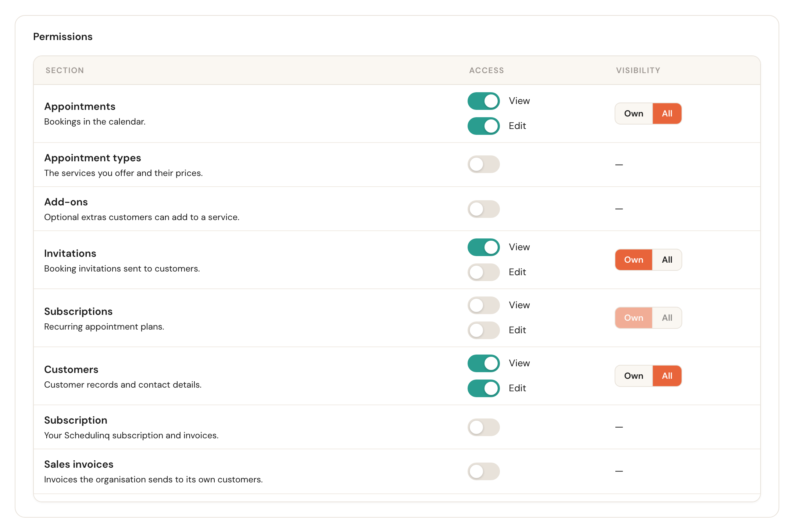Click 'Bookings in the calendar.' description

coord(95,122)
